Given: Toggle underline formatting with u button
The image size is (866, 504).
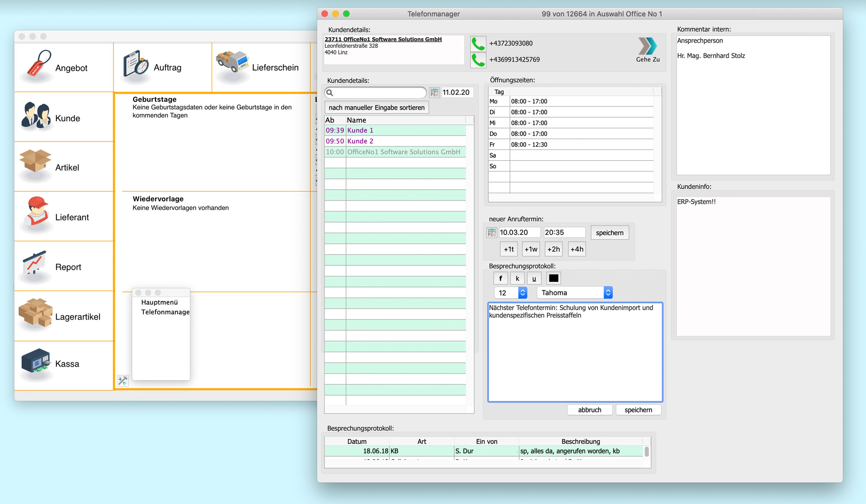Looking at the screenshot, I should pos(534,278).
